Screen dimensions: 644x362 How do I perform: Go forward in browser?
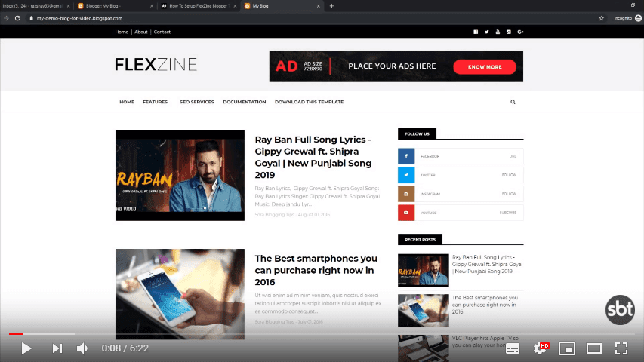pyautogui.click(x=6, y=18)
